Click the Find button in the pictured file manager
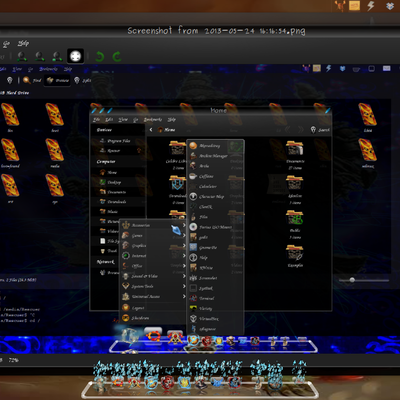This screenshot has height=400, width=400. [32, 80]
